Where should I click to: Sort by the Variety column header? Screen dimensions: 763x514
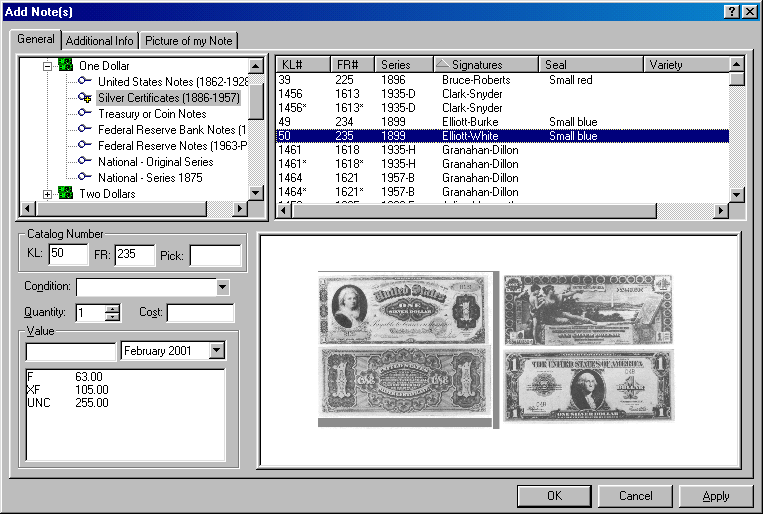(687, 65)
